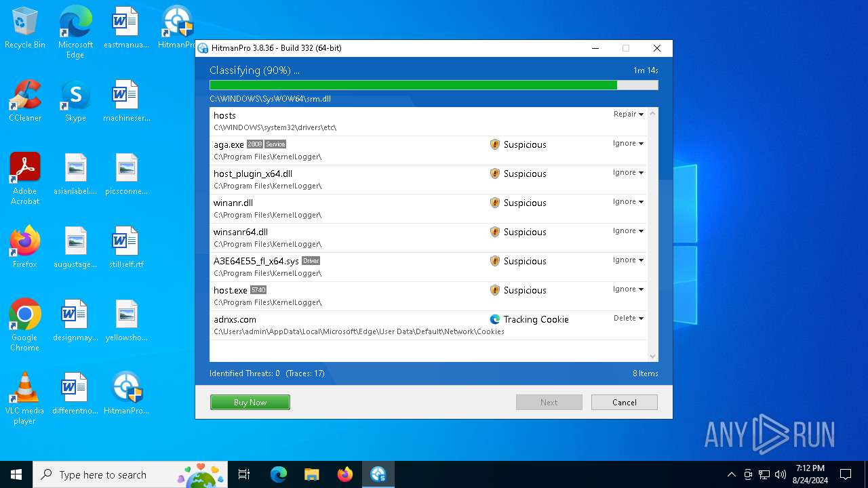Open the Edge taskbar icon
This screenshot has width=868, height=488.
(x=278, y=474)
